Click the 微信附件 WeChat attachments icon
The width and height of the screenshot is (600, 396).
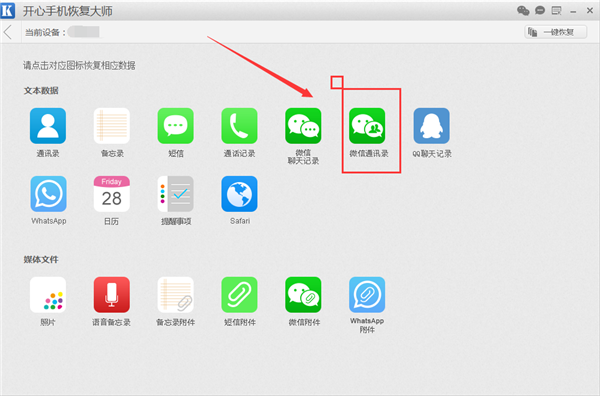pyautogui.click(x=303, y=295)
